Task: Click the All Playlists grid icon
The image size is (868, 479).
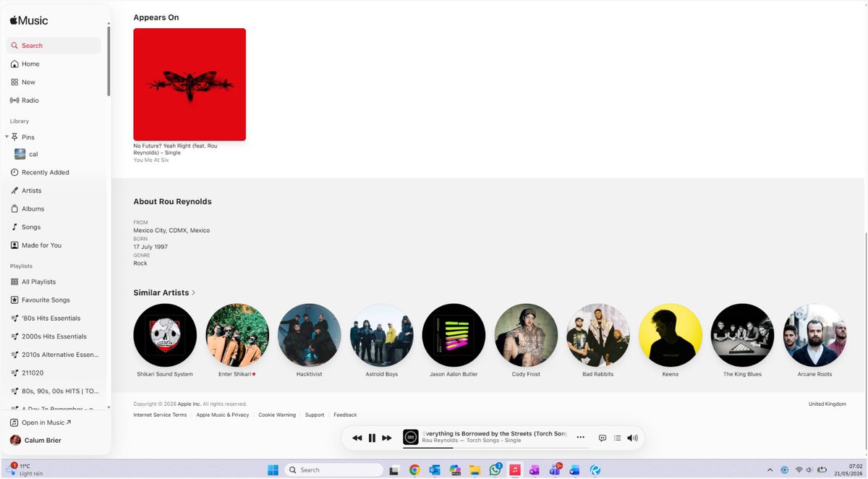Action: (x=14, y=281)
